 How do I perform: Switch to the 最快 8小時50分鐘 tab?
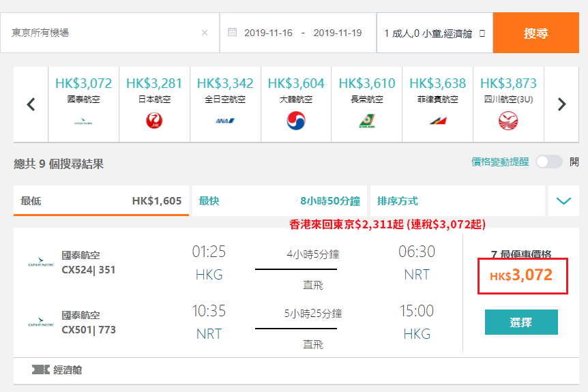(280, 201)
